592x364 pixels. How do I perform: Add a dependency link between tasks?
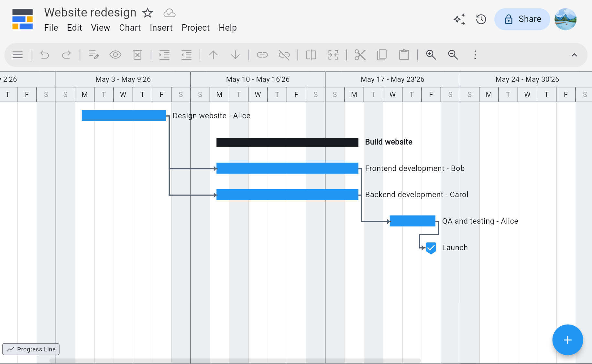pyautogui.click(x=262, y=55)
